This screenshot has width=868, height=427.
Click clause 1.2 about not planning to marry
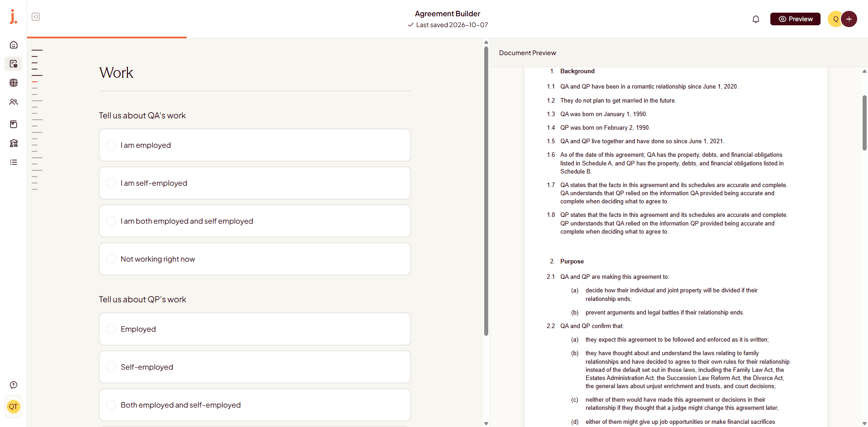point(618,101)
